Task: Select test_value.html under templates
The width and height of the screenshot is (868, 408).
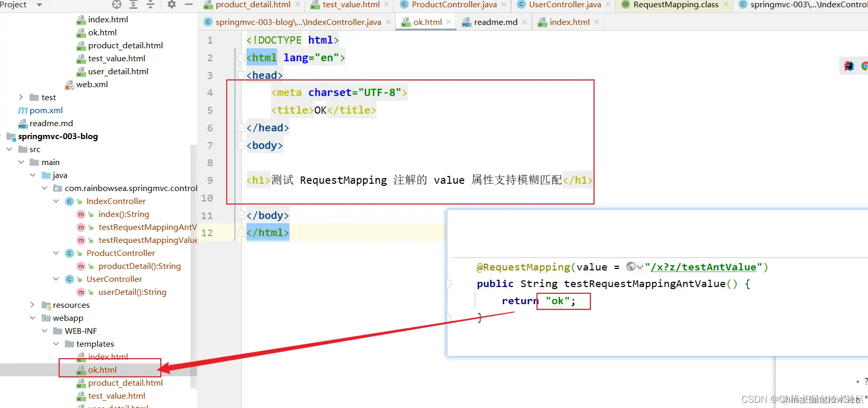Action: (x=117, y=396)
